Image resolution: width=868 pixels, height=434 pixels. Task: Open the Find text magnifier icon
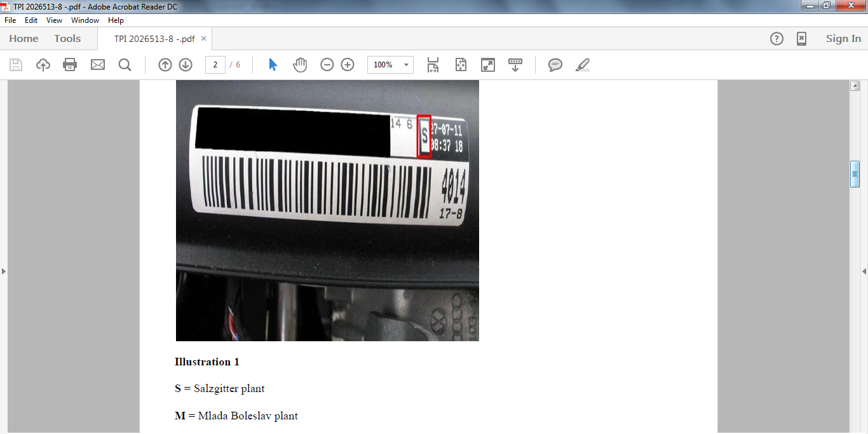[125, 65]
